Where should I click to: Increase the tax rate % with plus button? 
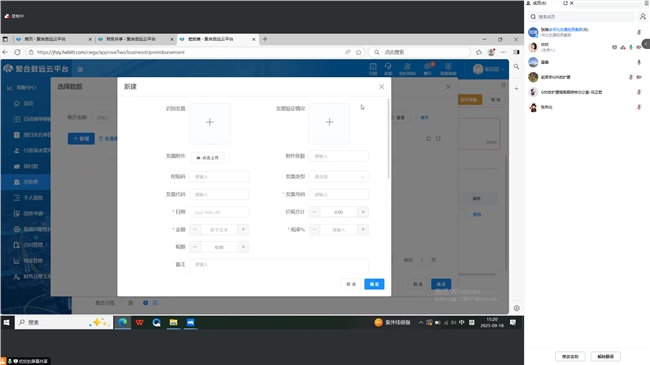[x=363, y=229]
